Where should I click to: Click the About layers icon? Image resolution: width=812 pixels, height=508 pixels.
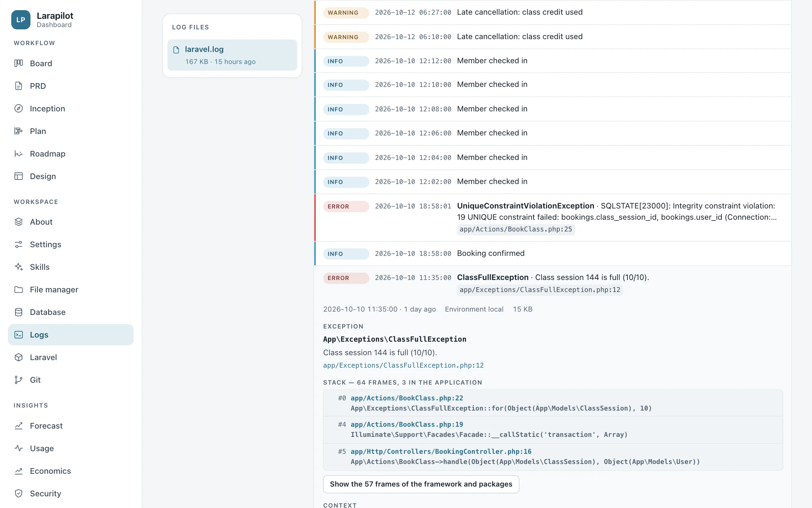point(18,222)
